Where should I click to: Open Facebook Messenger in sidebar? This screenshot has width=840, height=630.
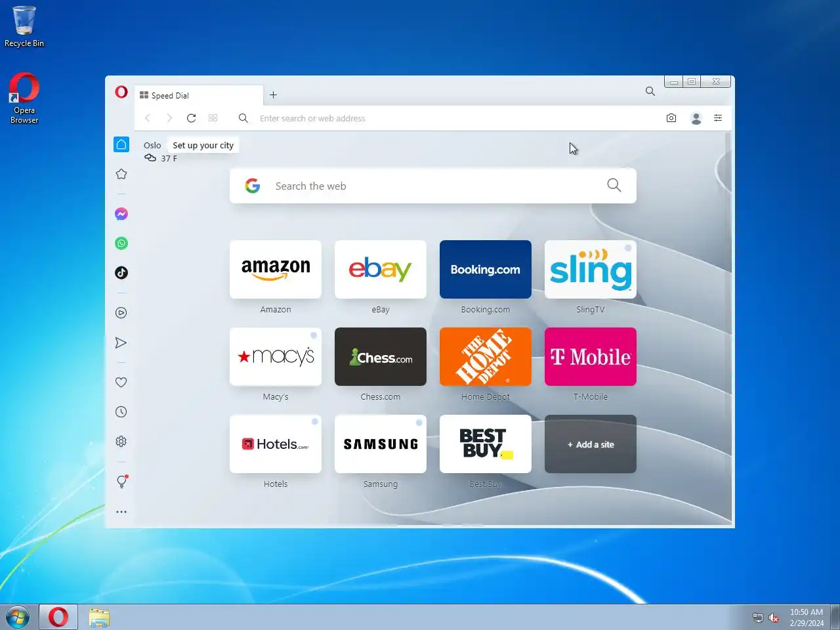[x=121, y=214]
